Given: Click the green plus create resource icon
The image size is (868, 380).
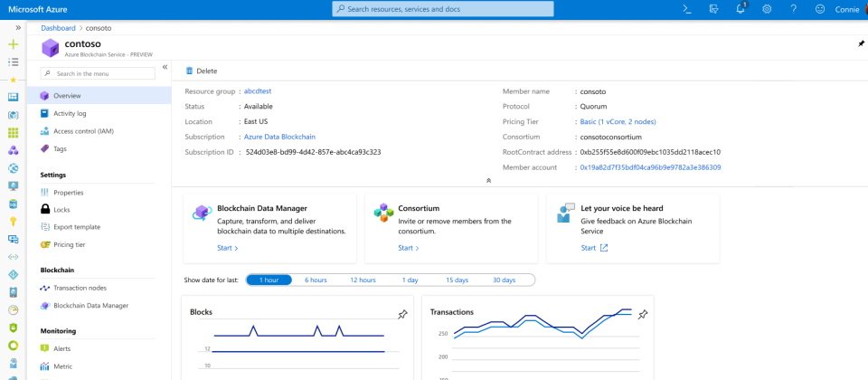Looking at the screenshot, I should [14, 44].
